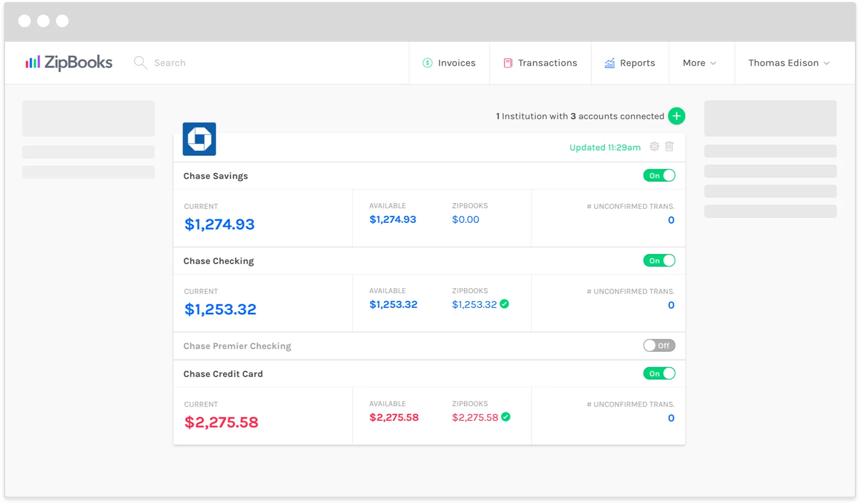The image size is (860, 504).
Task: Delete the Chase institution with trash icon
Action: (669, 147)
